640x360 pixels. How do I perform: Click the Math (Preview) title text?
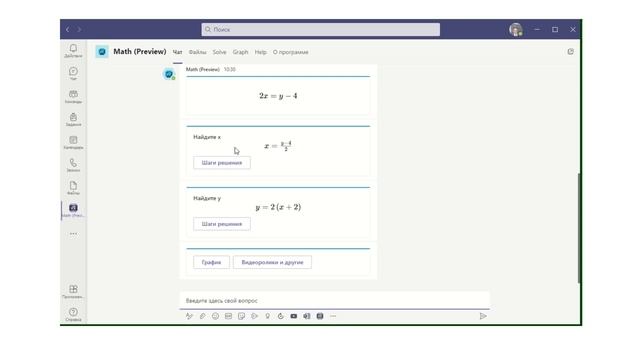click(x=140, y=51)
